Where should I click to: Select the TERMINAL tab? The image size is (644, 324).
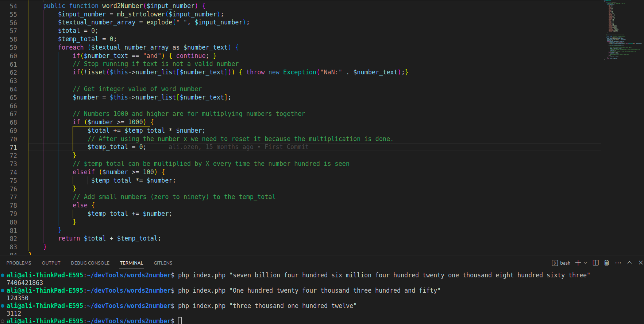(131, 263)
